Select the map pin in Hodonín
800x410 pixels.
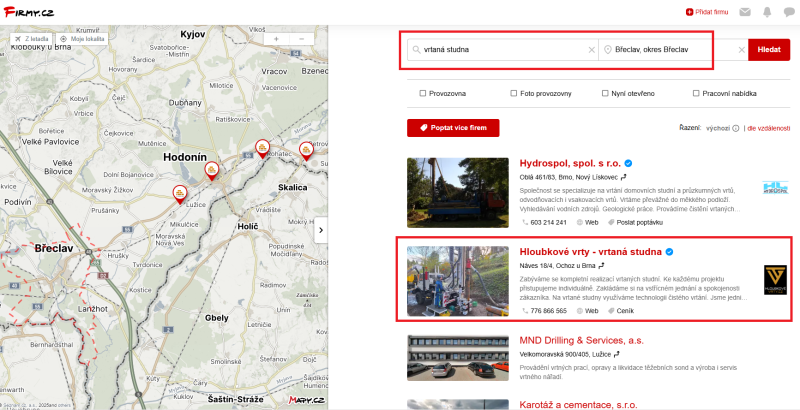coord(212,170)
